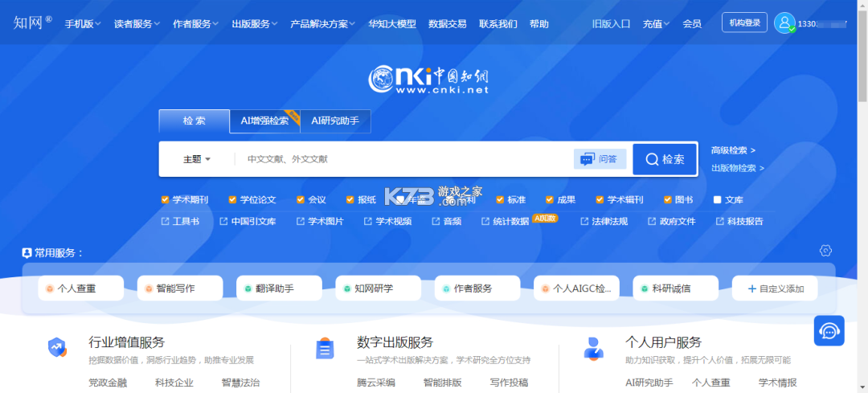Screen dimensions: 868x393
Task: Open the 高级检索 link
Action: (x=733, y=150)
